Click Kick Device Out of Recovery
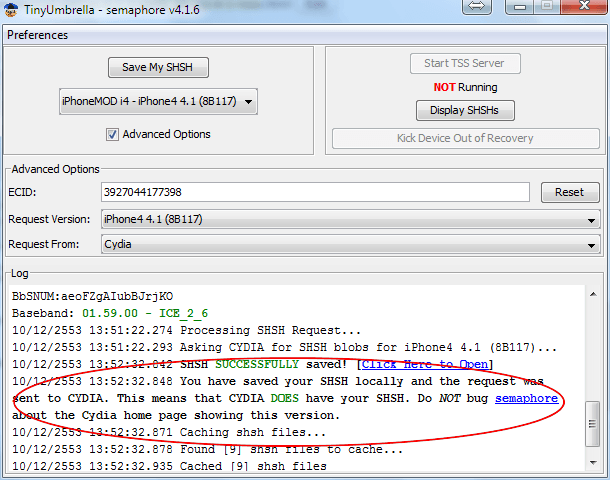Image resolution: width=610 pixels, height=480 pixels. coord(465,138)
